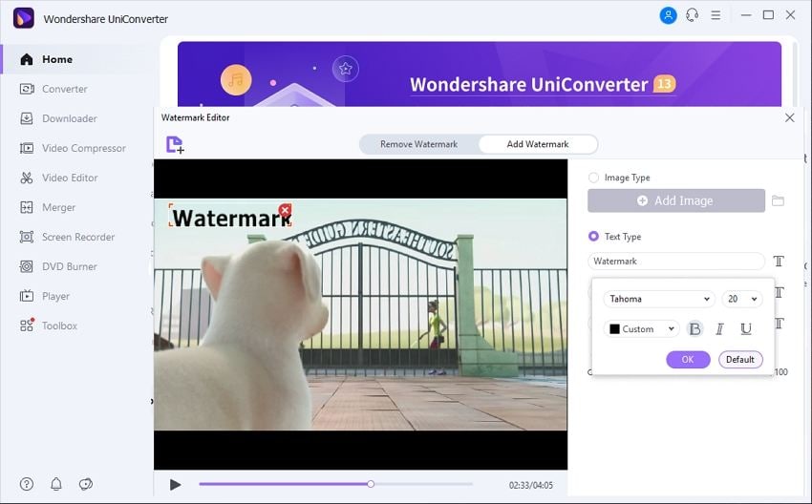Expand the Tahoma font dropdown
Screen dimensions: 812x504
click(x=659, y=299)
